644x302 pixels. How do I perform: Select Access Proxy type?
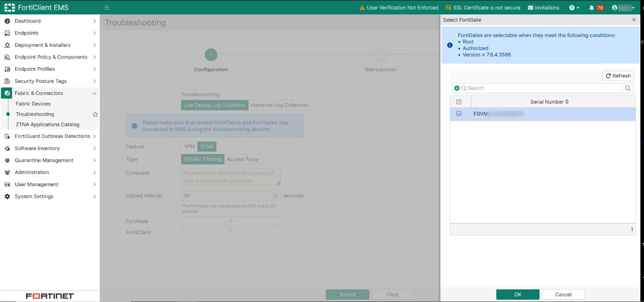243,159
